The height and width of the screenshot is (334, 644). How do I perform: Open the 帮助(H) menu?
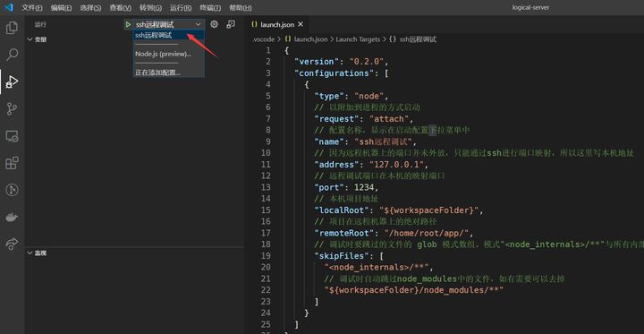tap(241, 8)
